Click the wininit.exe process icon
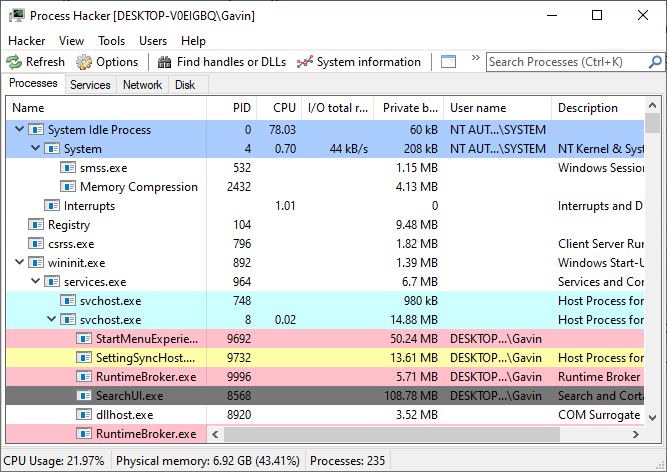The width and height of the screenshot is (667, 472). coord(36,262)
